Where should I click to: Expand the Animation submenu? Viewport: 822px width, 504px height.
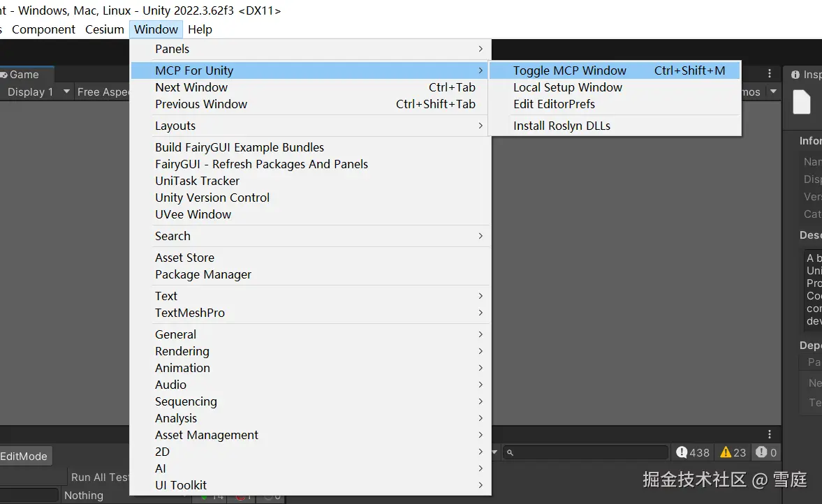[310, 368]
